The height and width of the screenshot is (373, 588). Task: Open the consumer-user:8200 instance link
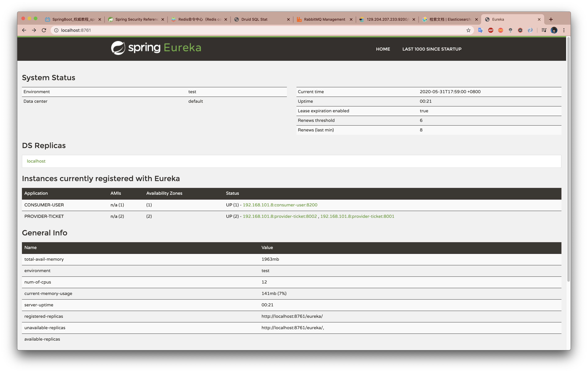280,205
